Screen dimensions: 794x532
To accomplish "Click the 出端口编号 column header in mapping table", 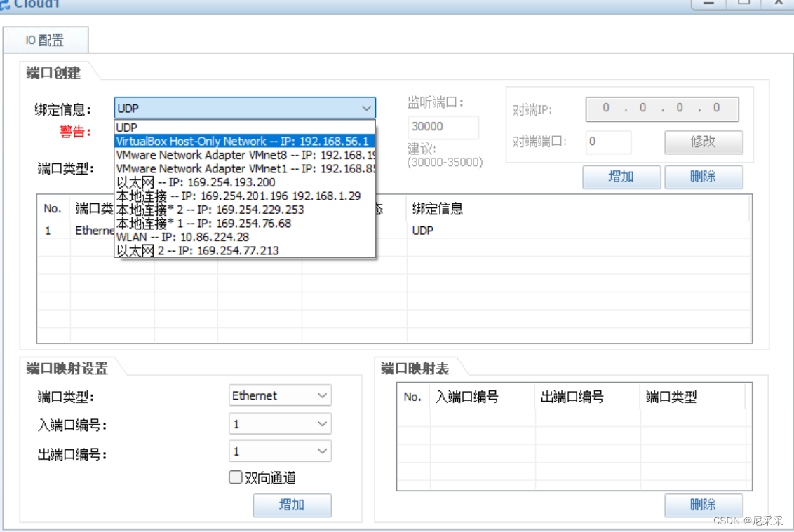I will pos(587,397).
